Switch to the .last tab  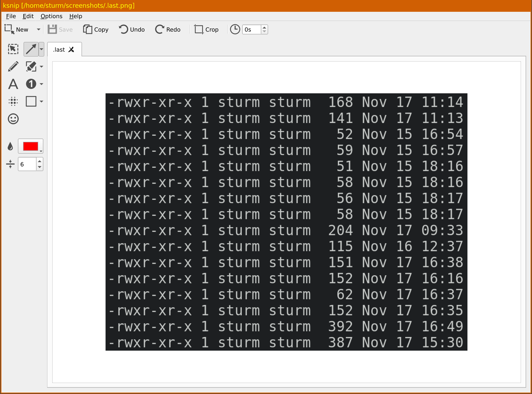[x=59, y=49]
